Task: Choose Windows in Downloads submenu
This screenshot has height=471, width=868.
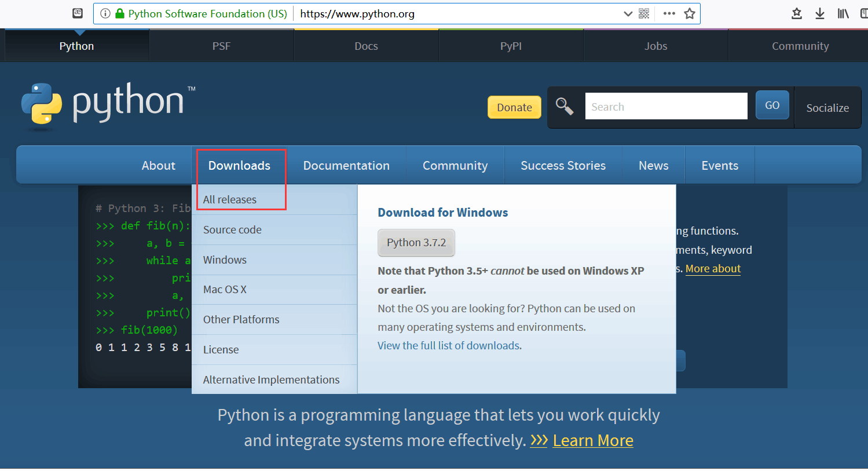Action: point(274,260)
